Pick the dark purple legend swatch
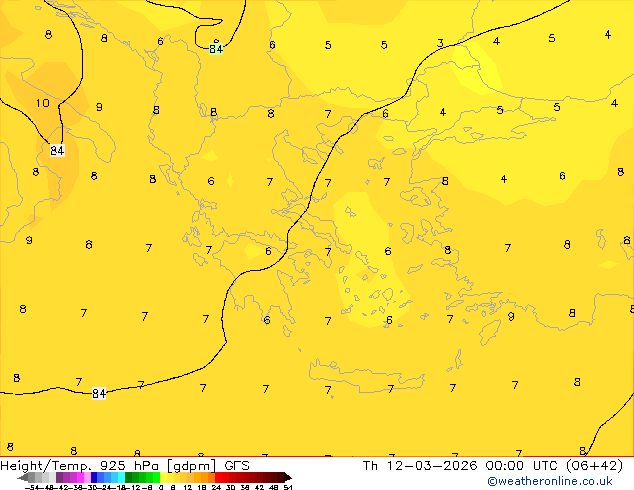The width and height of the screenshot is (634, 490). pos(59,477)
